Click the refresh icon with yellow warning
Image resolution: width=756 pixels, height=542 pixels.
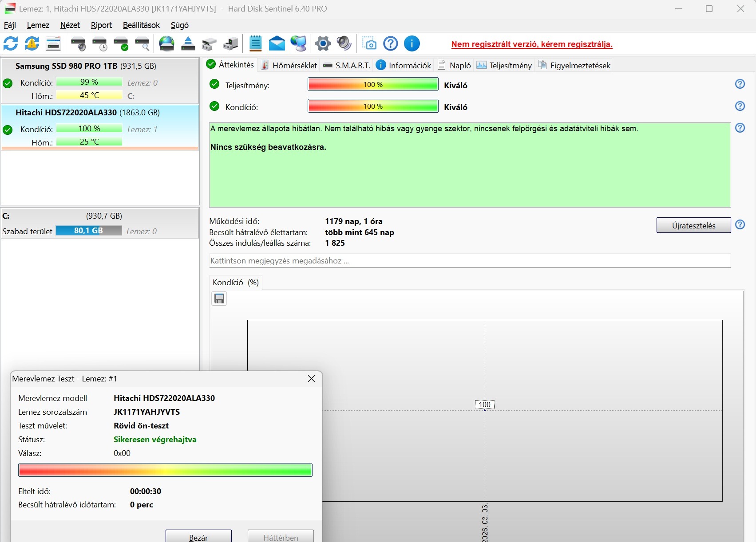coord(32,43)
